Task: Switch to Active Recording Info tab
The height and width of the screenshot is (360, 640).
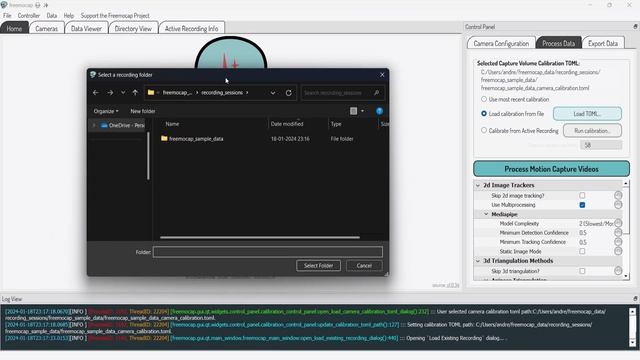Action: pos(191,28)
